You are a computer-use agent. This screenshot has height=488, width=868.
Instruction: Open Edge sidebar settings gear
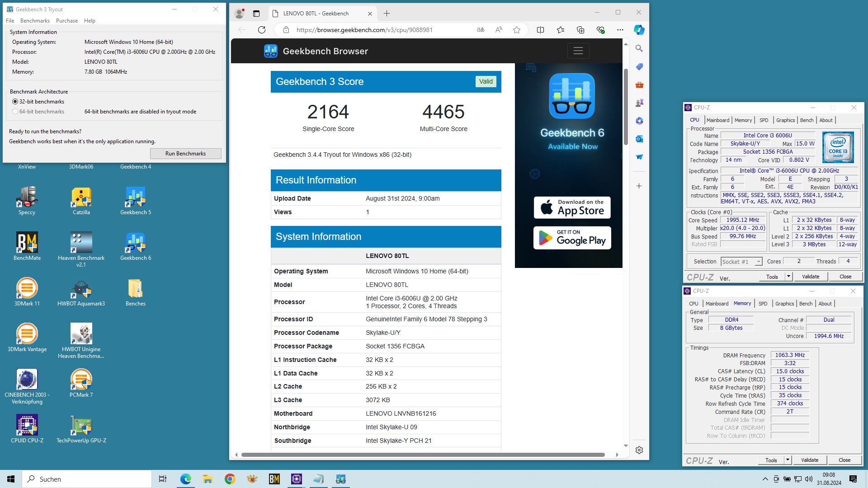point(639,450)
